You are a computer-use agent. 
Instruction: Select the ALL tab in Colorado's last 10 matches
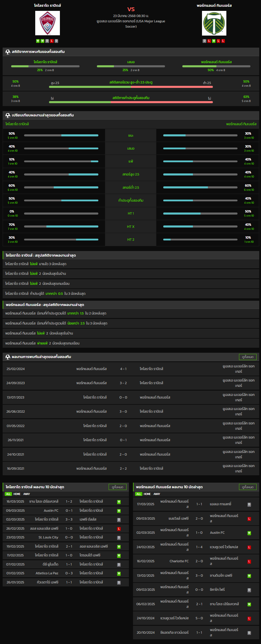pos(8,494)
